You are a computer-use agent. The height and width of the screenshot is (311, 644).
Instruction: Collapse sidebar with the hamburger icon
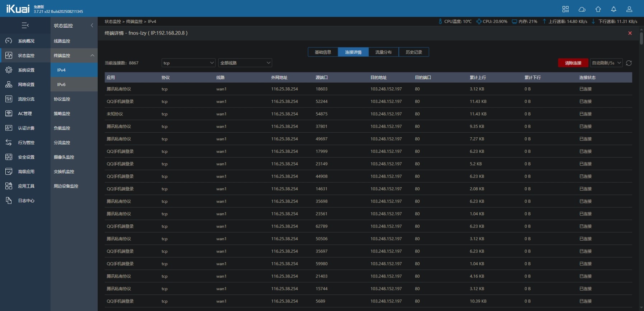25,25
